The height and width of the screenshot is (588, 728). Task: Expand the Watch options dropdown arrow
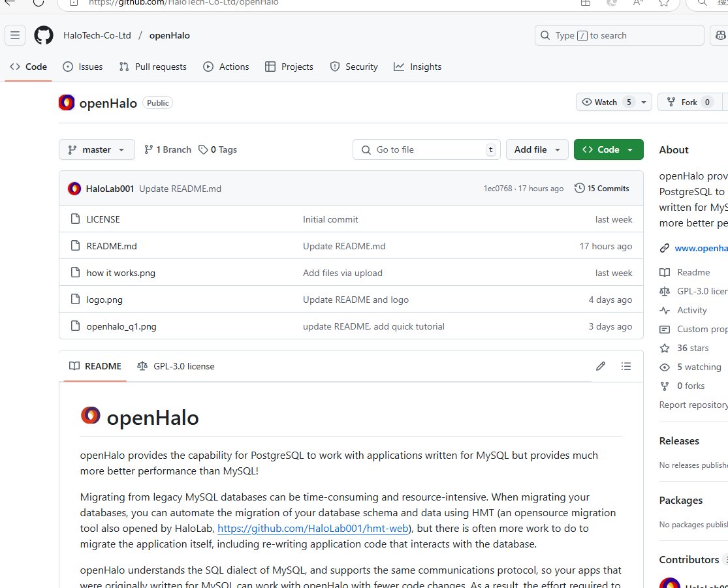[x=644, y=102]
